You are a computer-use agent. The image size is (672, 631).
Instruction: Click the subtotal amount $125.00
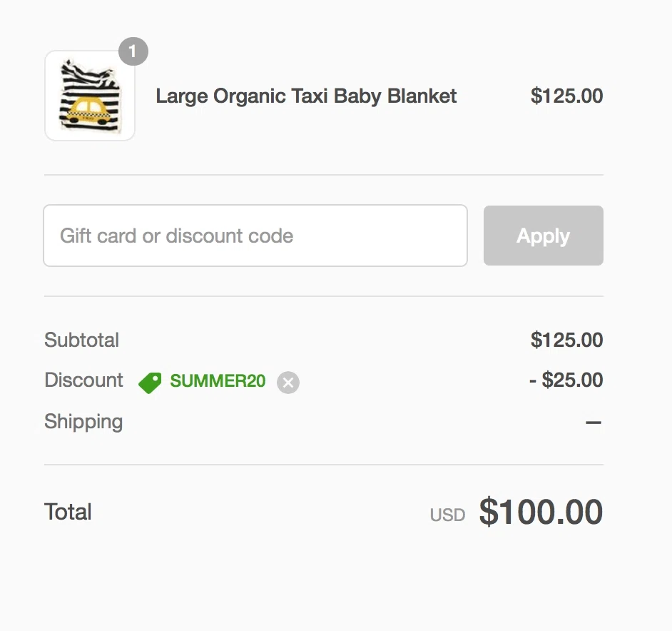click(566, 340)
